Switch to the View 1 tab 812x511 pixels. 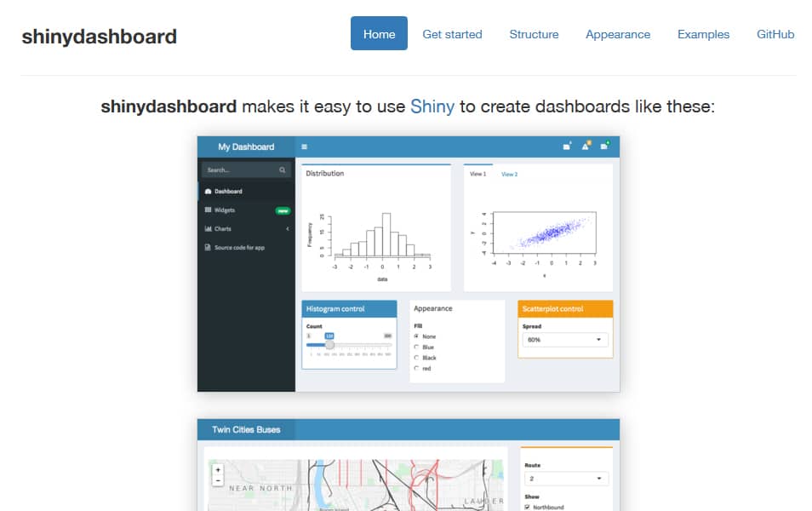click(478, 174)
